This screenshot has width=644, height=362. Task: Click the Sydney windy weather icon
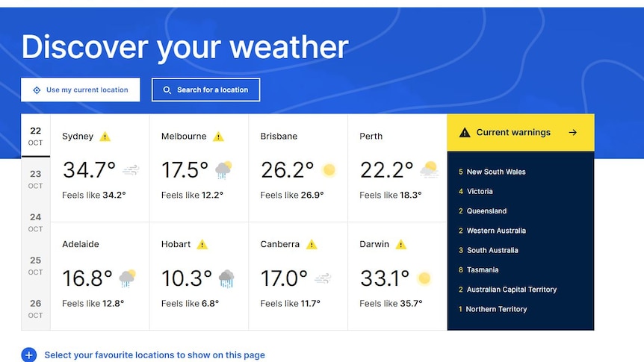point(131,170)
